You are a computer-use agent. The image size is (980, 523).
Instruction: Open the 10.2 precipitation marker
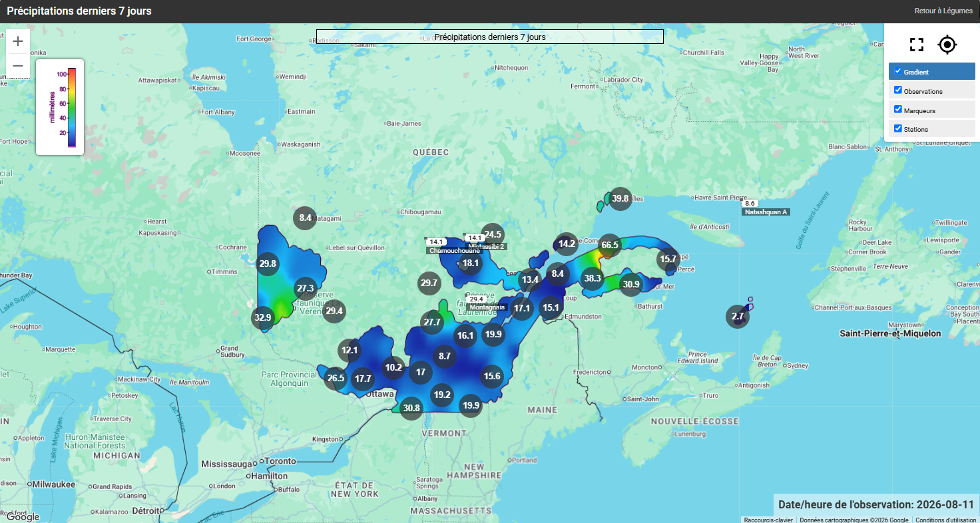tap(393, 367)
